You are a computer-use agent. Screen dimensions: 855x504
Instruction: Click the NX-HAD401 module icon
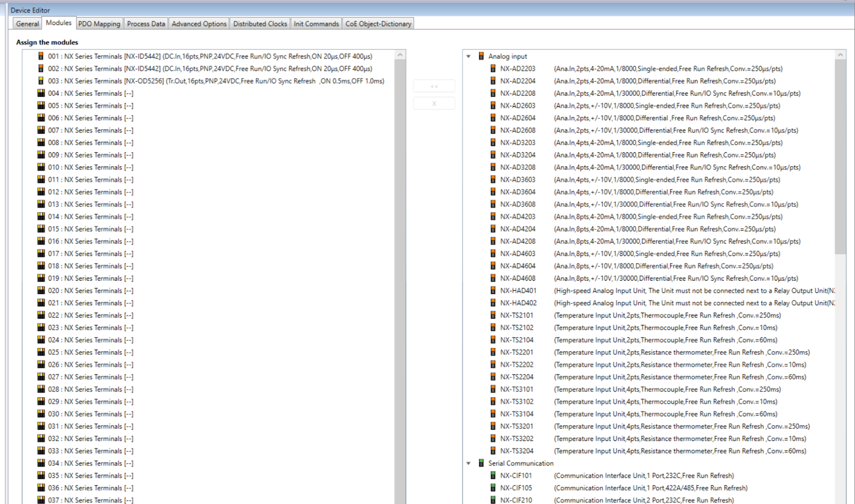point(493,291)
